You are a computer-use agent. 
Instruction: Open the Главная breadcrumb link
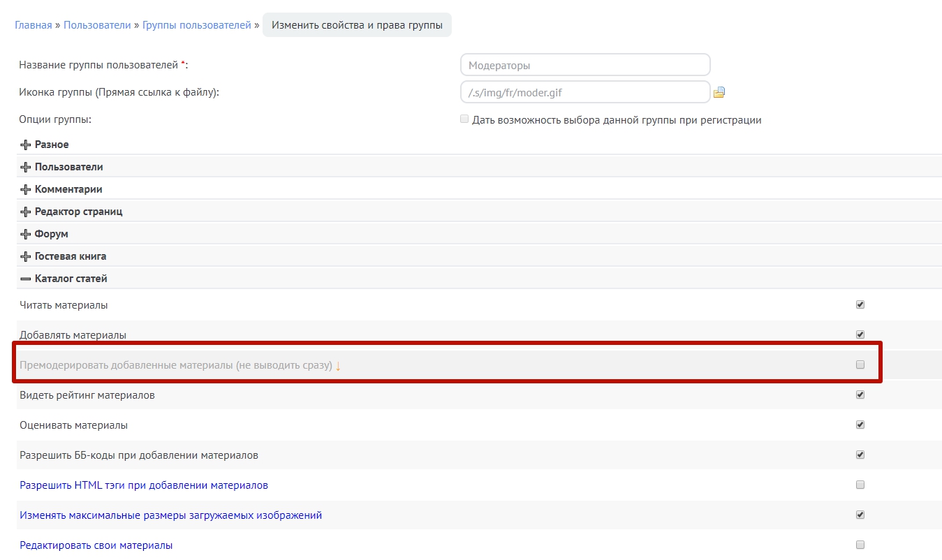[x=33, y=25]
